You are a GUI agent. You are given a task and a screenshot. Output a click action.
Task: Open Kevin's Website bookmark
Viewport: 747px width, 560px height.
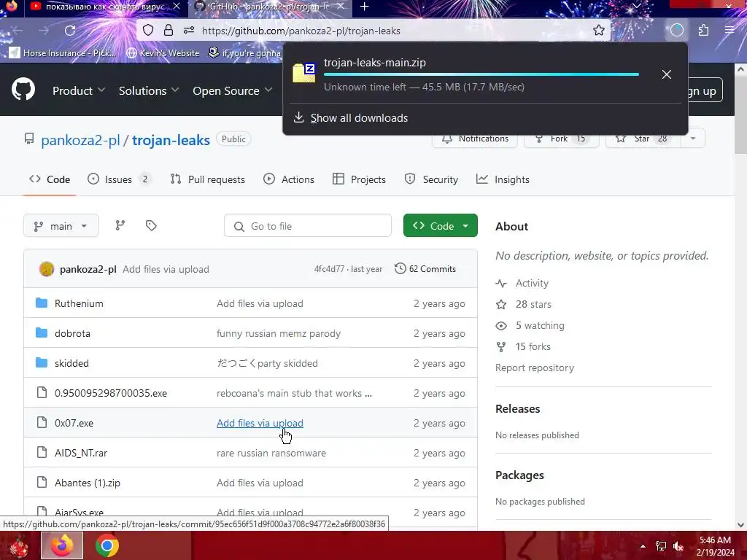pos(163,52)
